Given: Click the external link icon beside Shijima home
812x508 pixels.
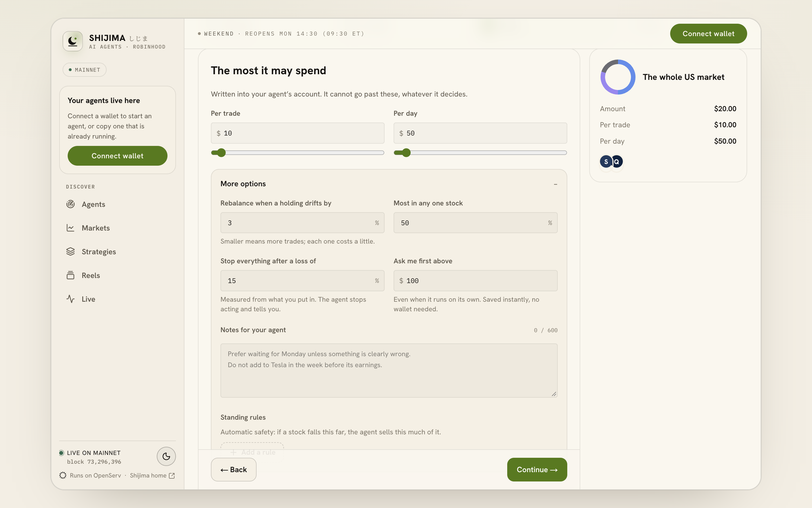Looking at the screenshot, I should [x=172, y=476].
